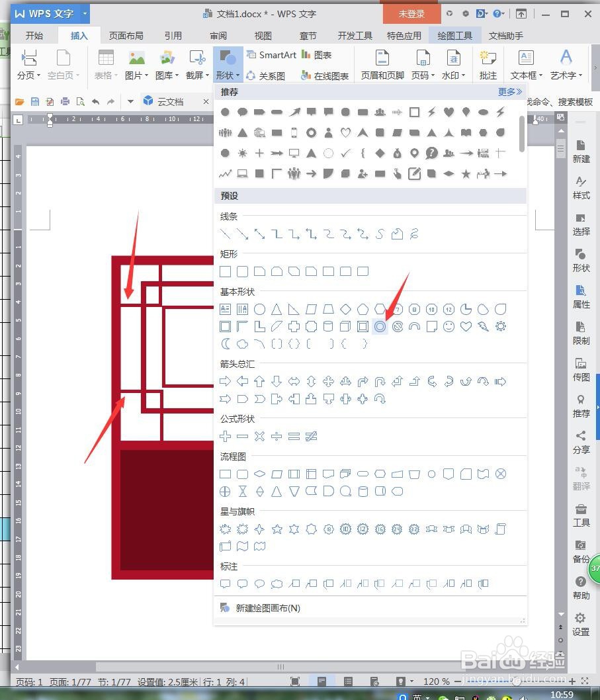The height and width of the screenshot is (700, 600).
Task: Expand the Picture dropdown arrow
Action: [x=146, y=75]
